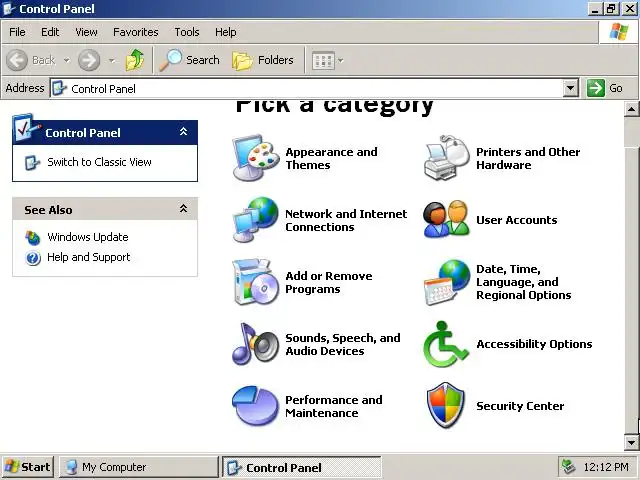Click the vertical scrollbar down arrow
Viewport: 640px width, 480px height.
tap(631, 442)
